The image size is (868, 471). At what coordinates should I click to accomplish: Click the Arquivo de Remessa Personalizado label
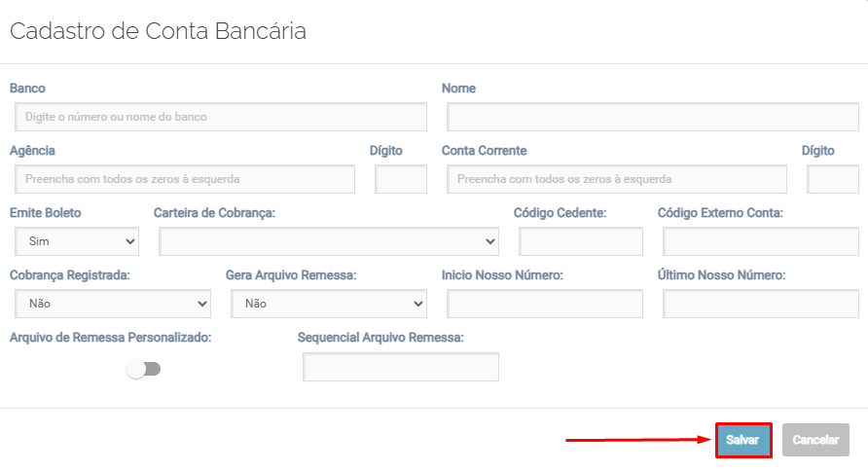tap(111, 338)
